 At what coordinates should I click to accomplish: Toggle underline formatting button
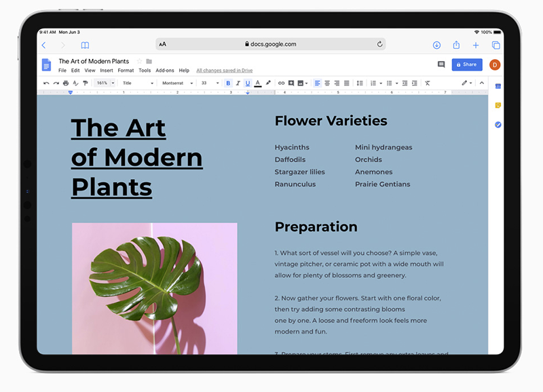(248, 83)
